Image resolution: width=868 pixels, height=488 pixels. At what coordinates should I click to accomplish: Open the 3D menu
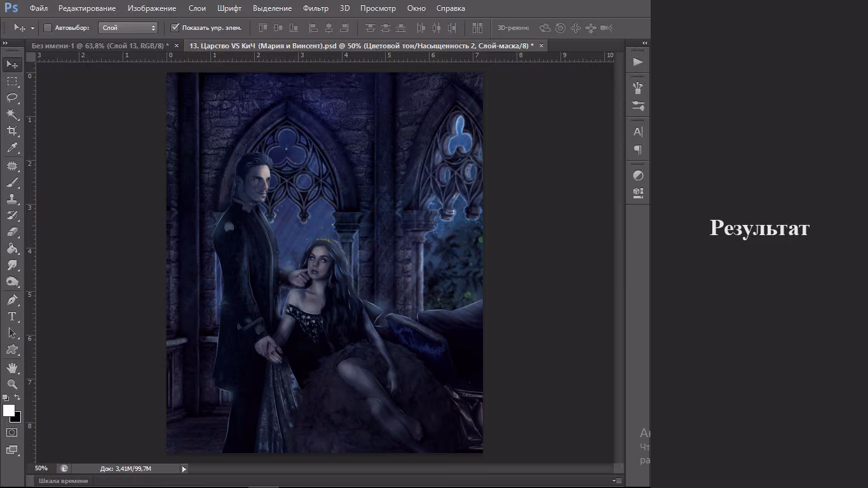click(344, 8)
